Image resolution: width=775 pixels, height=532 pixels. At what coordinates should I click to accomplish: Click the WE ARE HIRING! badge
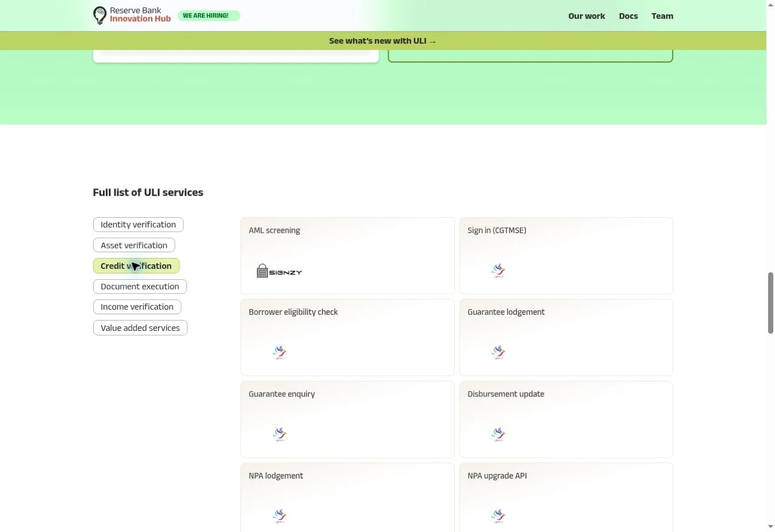coord(209,16)
